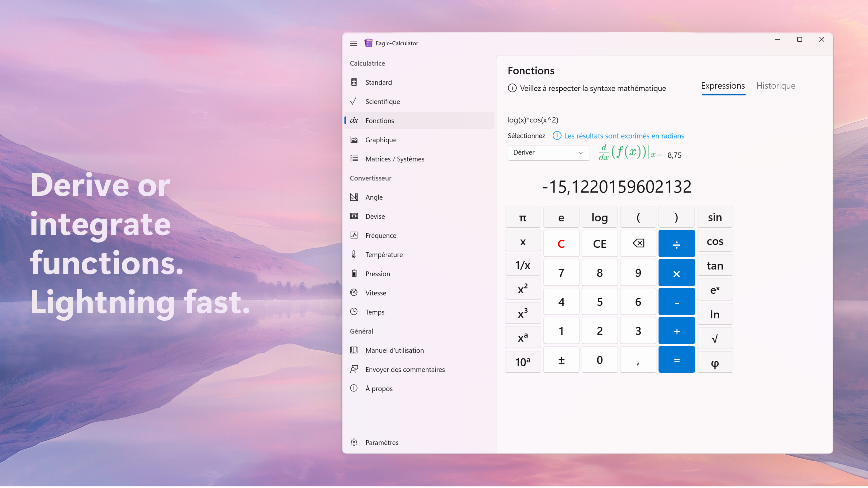Open the Température converter
The width and height of the screenshot is (868, 488).
[419, 255]
